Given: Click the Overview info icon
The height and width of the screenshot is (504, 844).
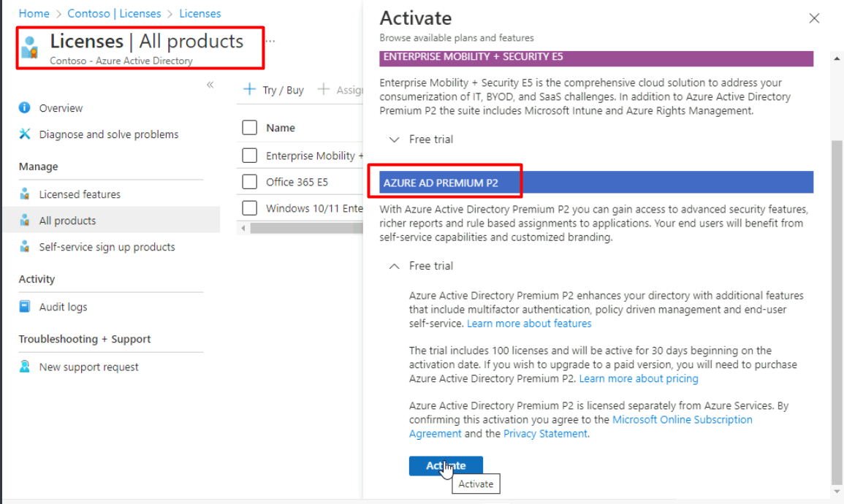Looking at the screenshot, I should [x=25, y=107].
